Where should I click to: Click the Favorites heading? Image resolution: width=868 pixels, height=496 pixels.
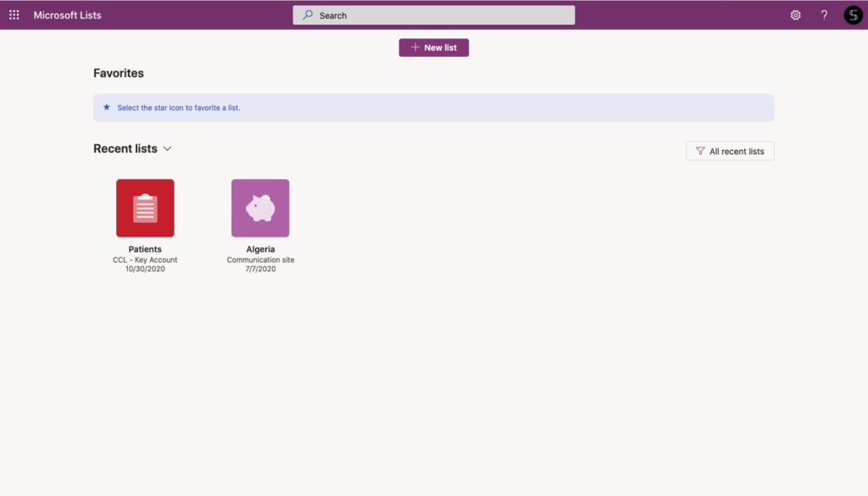pos(119,73)
